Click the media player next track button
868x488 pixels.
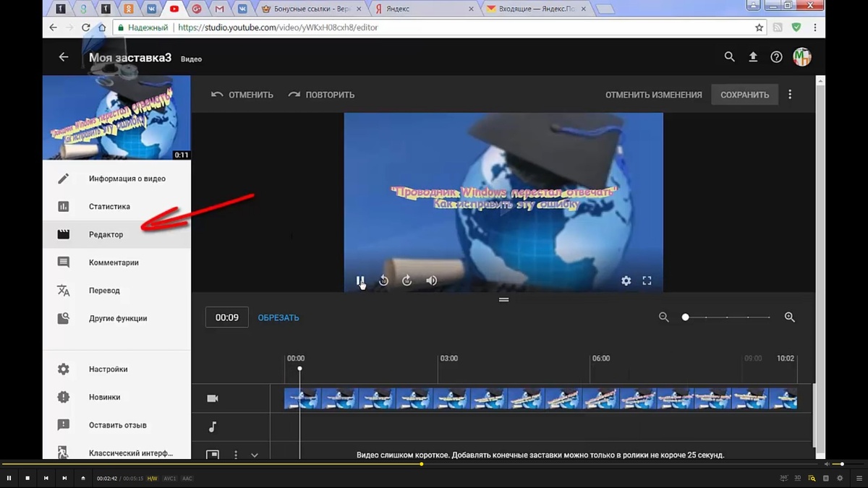[64, 478]
